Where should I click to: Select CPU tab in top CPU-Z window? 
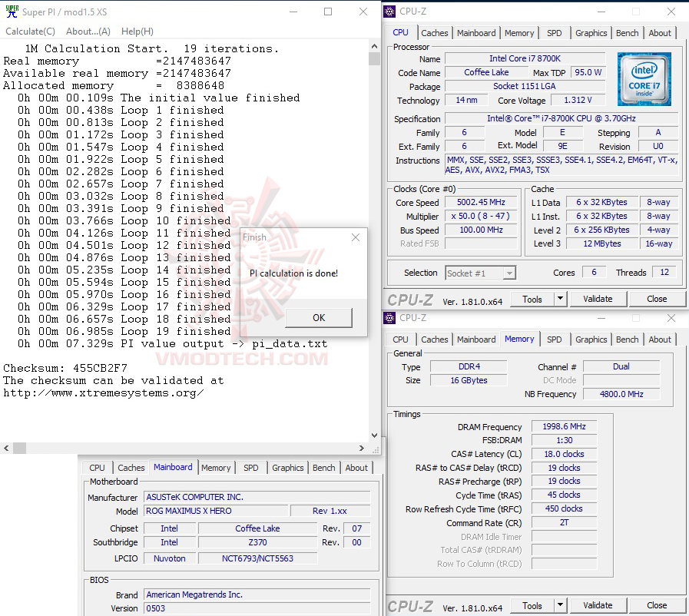pos(400,32)
